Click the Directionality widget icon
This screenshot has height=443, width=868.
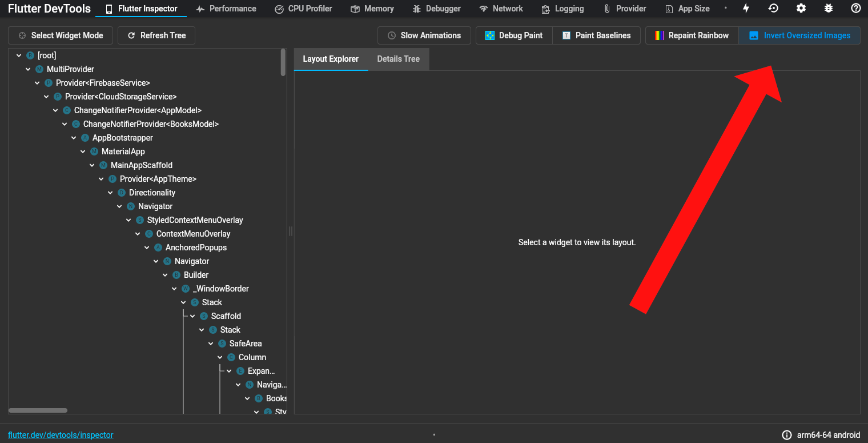click(x=122, y=193)
